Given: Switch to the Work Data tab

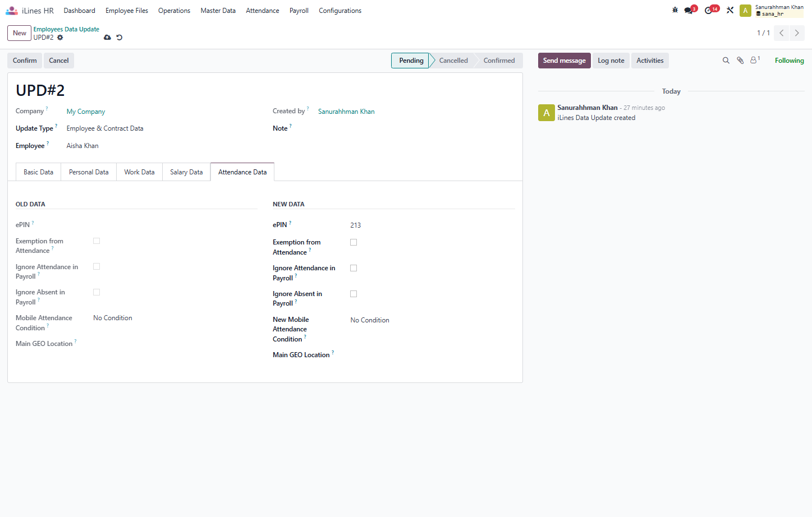Looking at the screenshot, I should pos(139,172).
